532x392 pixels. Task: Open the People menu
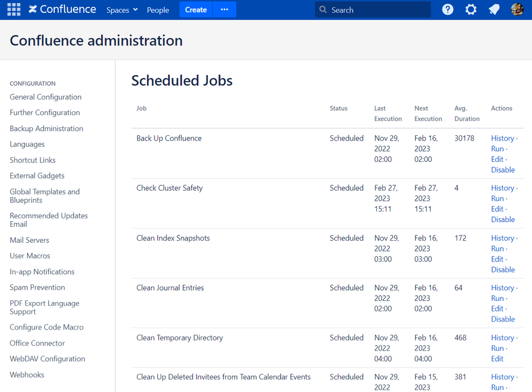point(158,10)
